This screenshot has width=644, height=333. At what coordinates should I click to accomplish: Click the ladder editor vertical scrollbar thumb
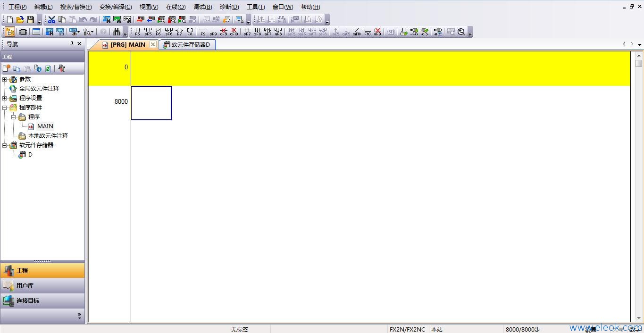pyautogui.click(x=639, y=64)
